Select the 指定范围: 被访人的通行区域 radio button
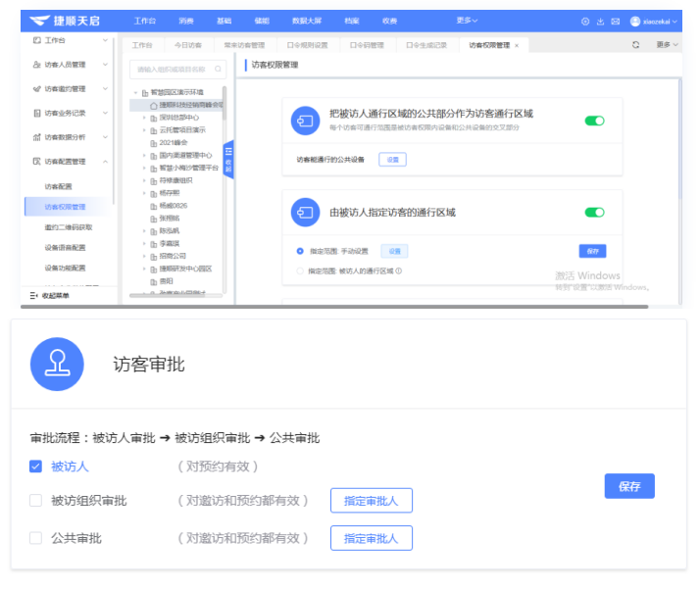Screen dimensions: 700x589 coord(300,270)
